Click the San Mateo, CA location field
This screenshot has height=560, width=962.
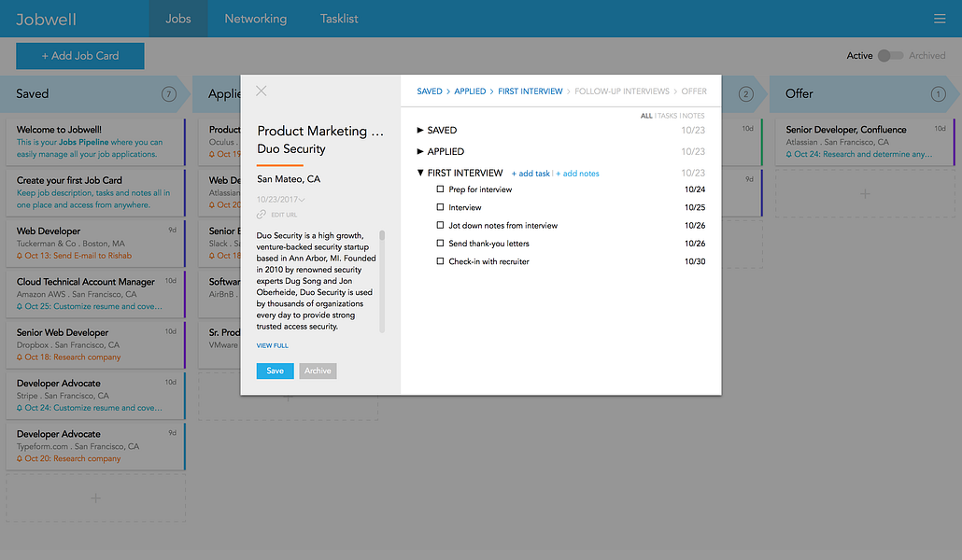[289, 179]
